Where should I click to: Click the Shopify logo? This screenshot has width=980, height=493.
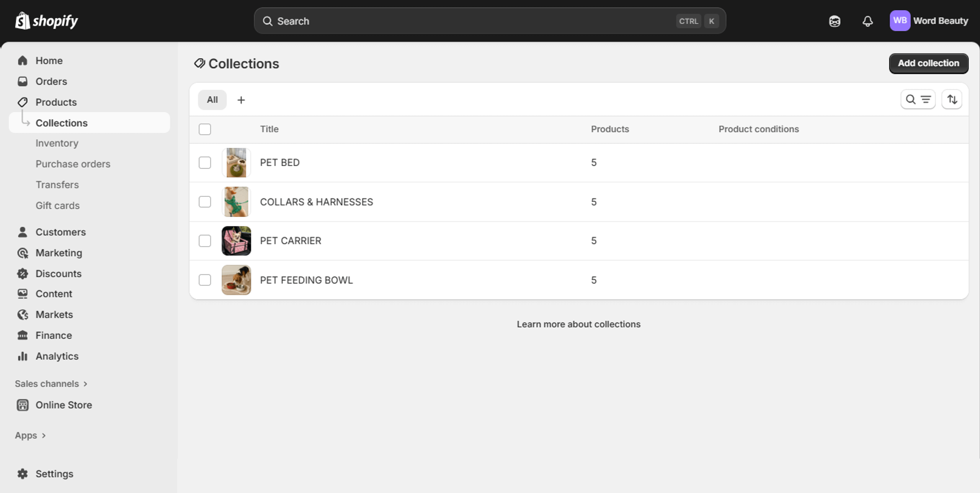tap(46, 21)
